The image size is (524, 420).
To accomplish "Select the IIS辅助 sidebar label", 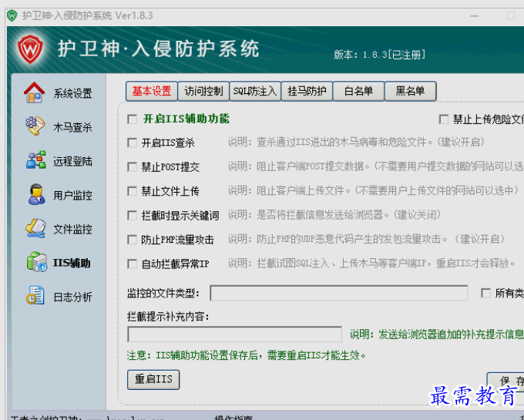I will tap(72, 263).
